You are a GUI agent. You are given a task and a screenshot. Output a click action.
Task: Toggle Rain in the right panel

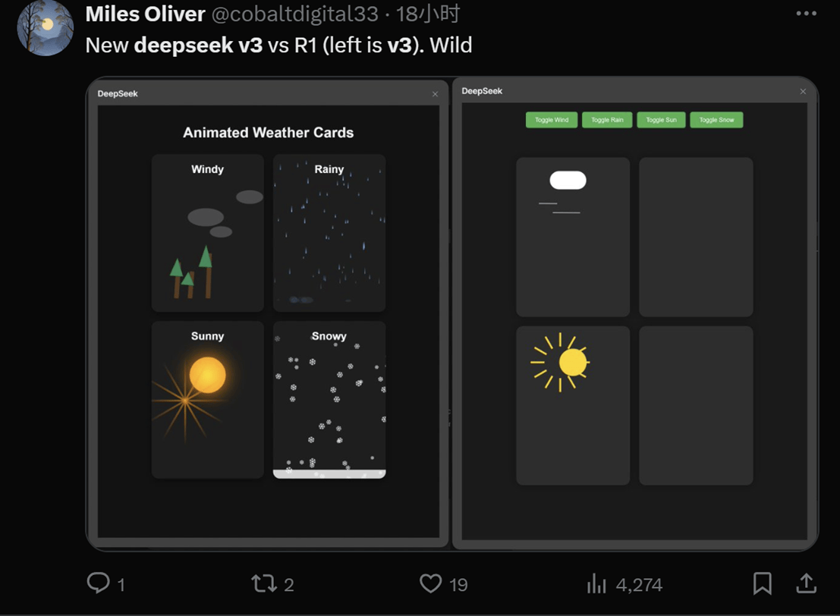(x=607, y=120)
